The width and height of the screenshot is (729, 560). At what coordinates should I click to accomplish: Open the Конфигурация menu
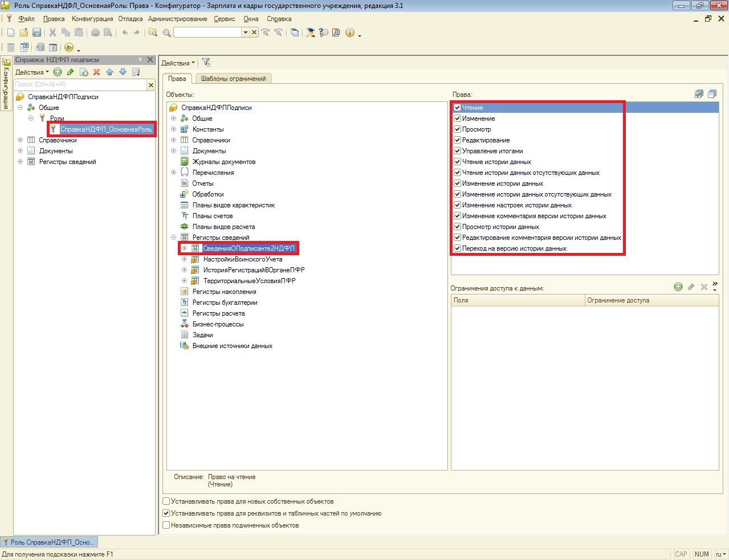click(x=92, y=19)
